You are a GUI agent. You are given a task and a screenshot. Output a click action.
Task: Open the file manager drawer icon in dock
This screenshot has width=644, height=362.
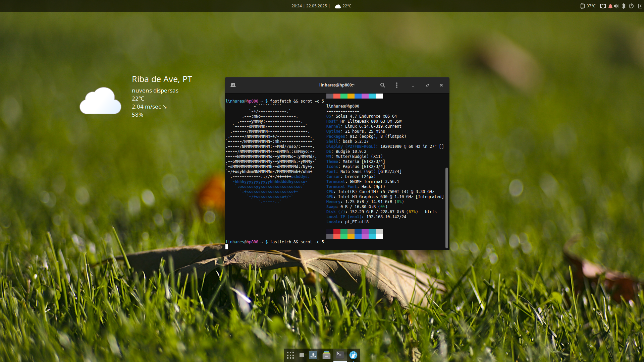point(326,355)
